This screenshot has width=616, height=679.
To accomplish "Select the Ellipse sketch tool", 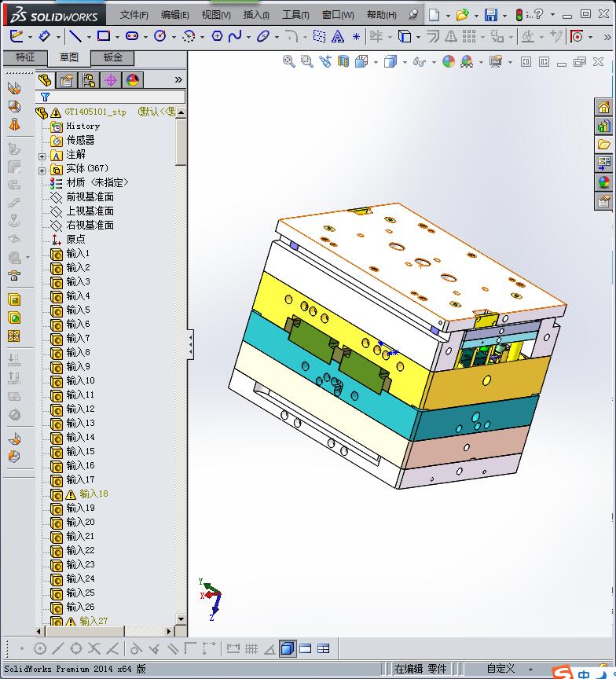I will tap(262, 36).
